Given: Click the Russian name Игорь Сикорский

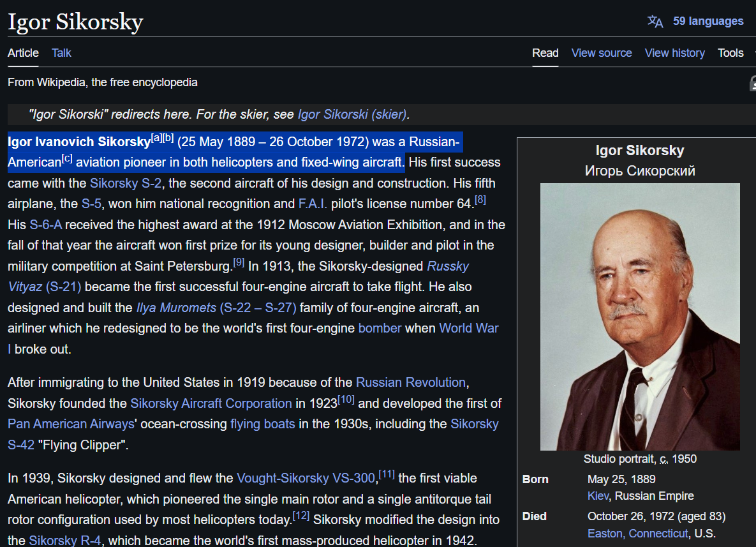Looking at the screenshot, I should (640, 171).
